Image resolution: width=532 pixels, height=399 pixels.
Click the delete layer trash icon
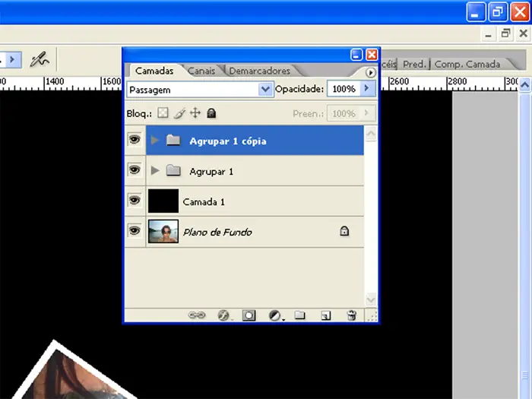click(351, 315)
